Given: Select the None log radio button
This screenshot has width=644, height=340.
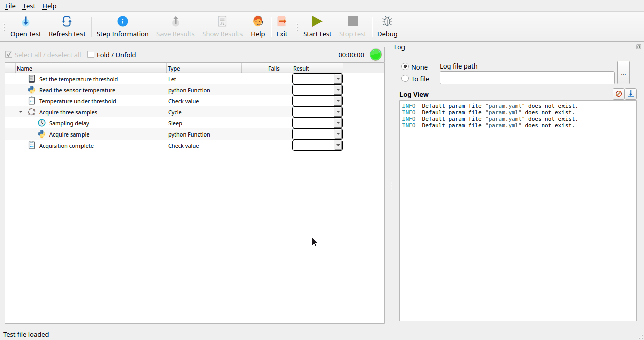Looking at the screenshot, I should tap(405, 66).
